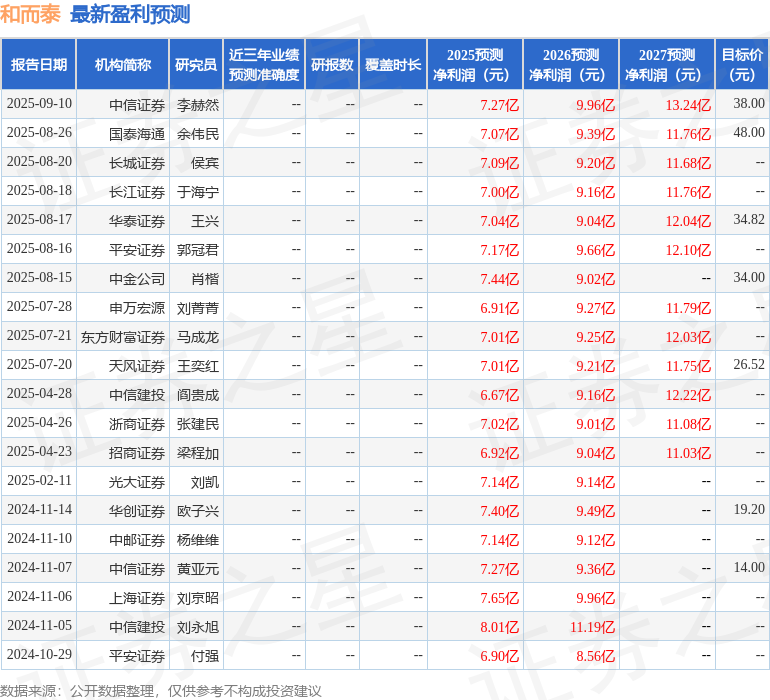Viewport: 770px width, 700px height.
Task: Click the 近三年业绩预测准确度 header
Action: (x=264, y=64)
